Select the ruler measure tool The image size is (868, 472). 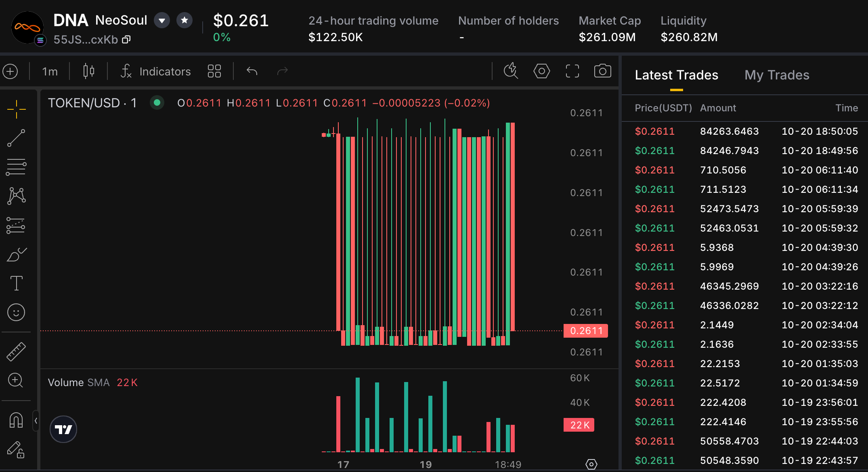pos(16,351)
